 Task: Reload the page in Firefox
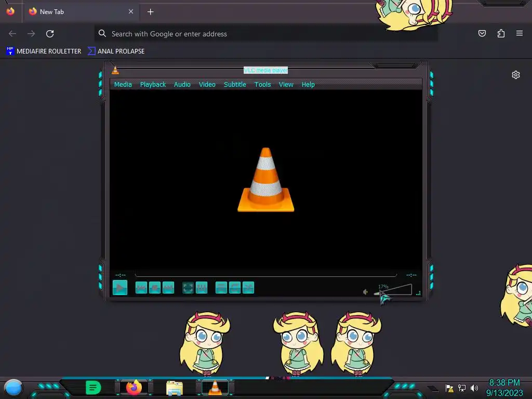pyautogui.click(x=50, y=34)
